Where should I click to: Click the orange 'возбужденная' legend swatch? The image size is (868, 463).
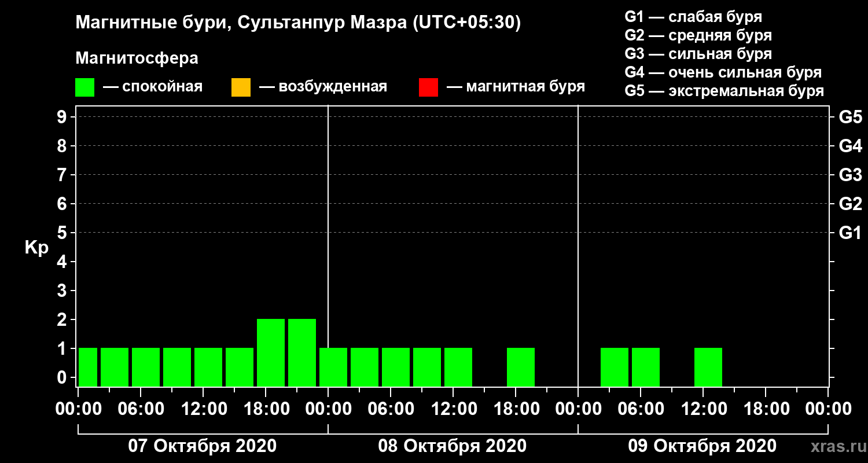(x=241, y=87)
